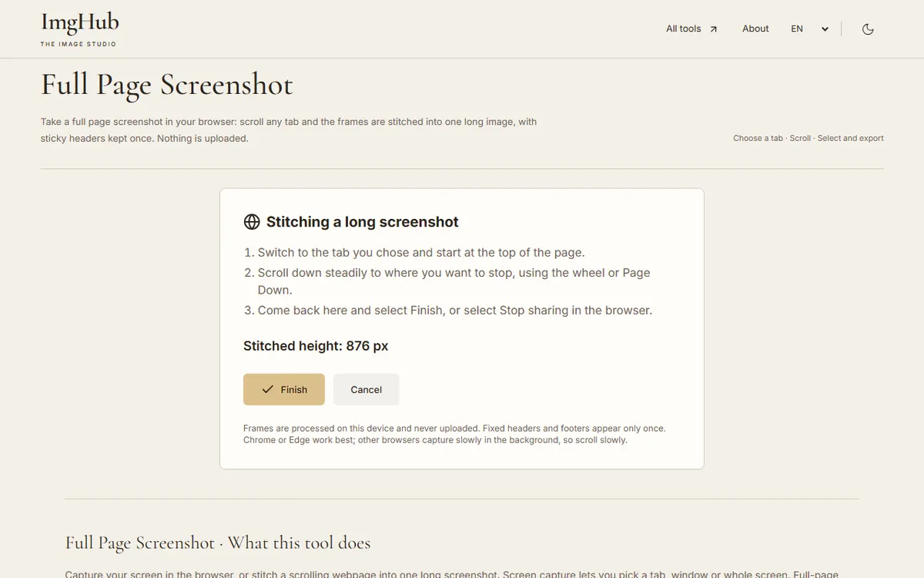Click the 'Take a full page screenshot' description

289,130
